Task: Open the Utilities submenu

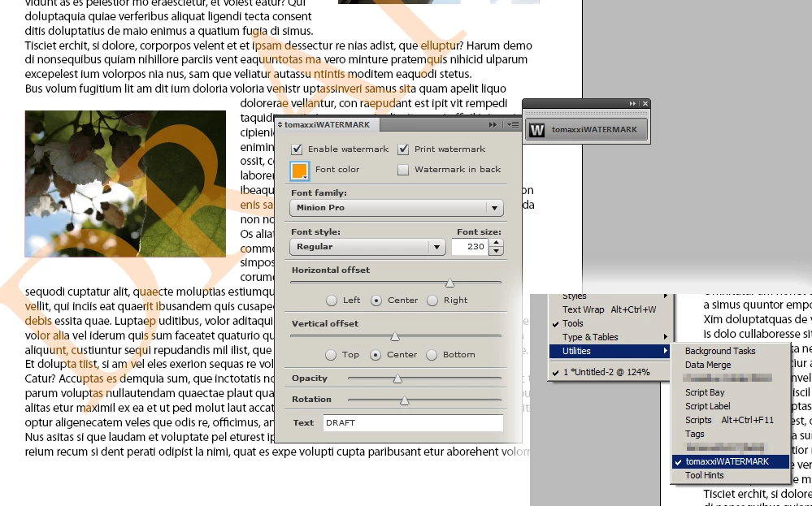Action: point(610,351)
